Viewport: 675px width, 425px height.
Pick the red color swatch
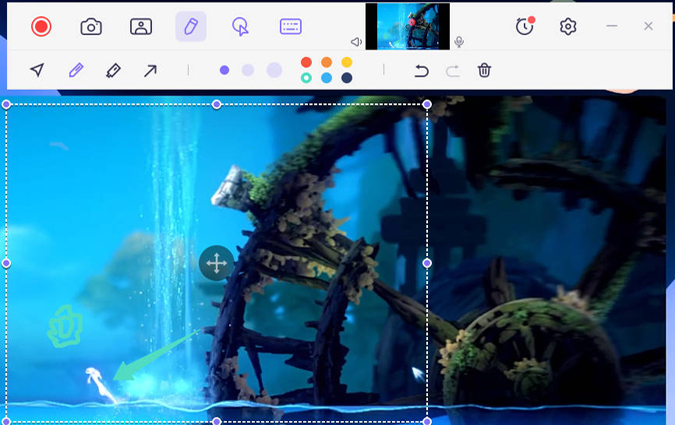[307, 62]
